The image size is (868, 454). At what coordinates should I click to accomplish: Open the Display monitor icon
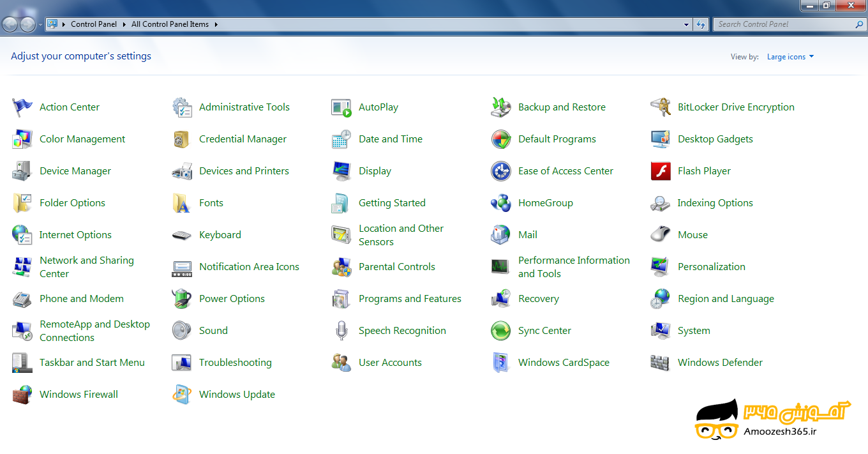pyautogui.click(x=341, y=171)
